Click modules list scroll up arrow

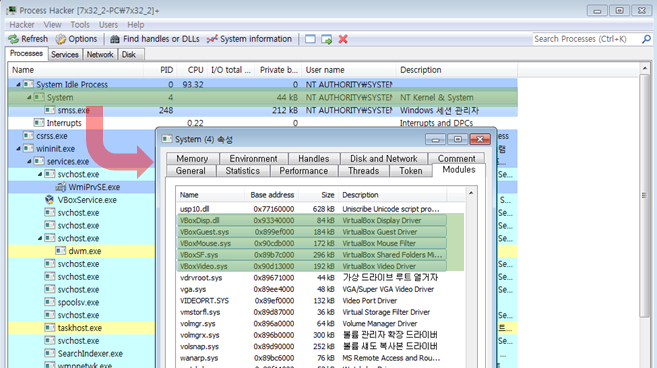[x=471, y=193]
